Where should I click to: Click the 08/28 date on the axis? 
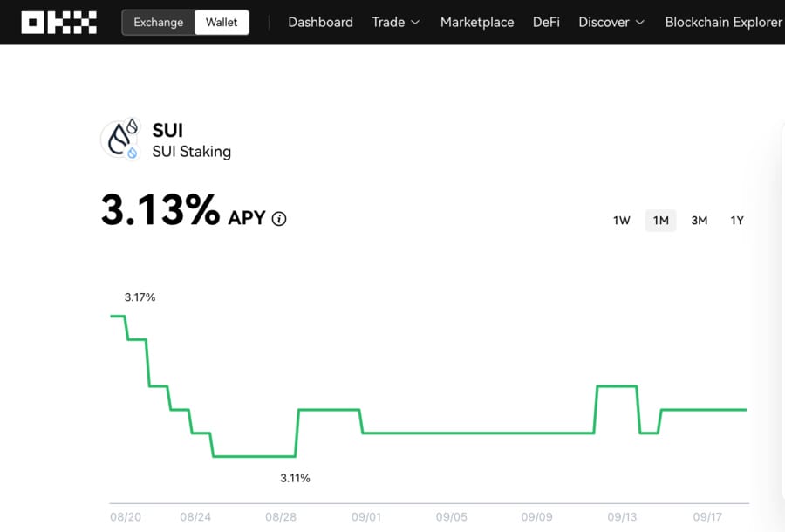[x=281, y=517]
